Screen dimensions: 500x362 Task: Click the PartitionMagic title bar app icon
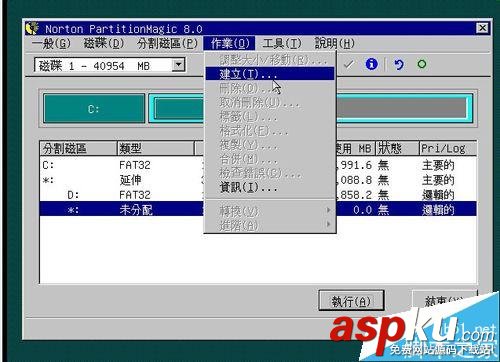tap(32, 28)
